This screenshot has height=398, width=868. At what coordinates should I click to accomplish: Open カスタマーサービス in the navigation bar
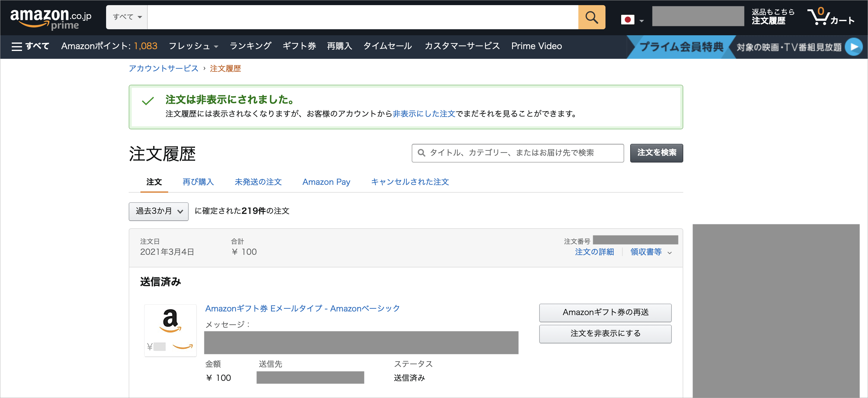462,46
